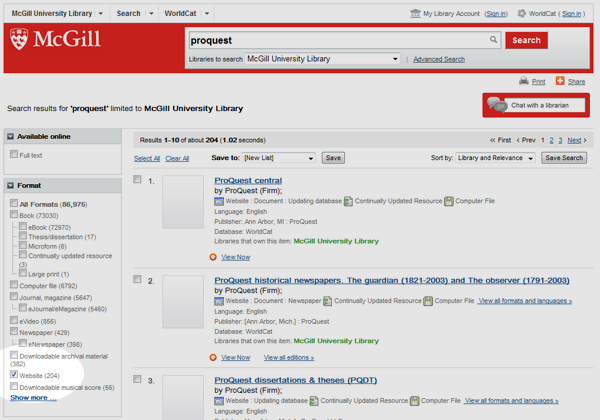Click Show more formats link
This screenshot has height=420, width=600.
[33, 398]
